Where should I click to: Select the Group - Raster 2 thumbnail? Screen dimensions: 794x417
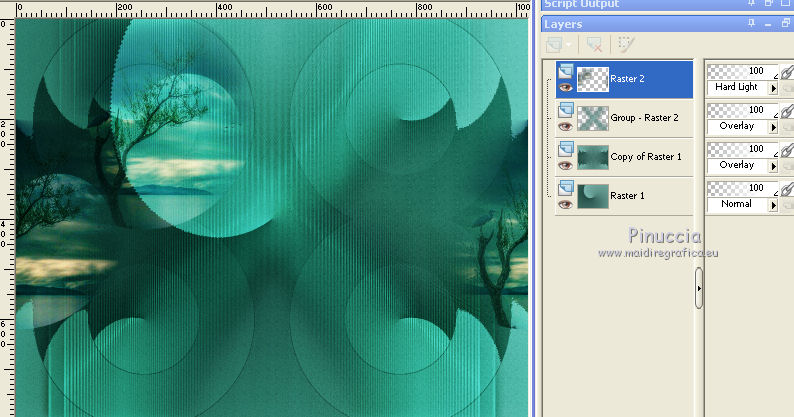pyautogui.click(x=593, y=119)
